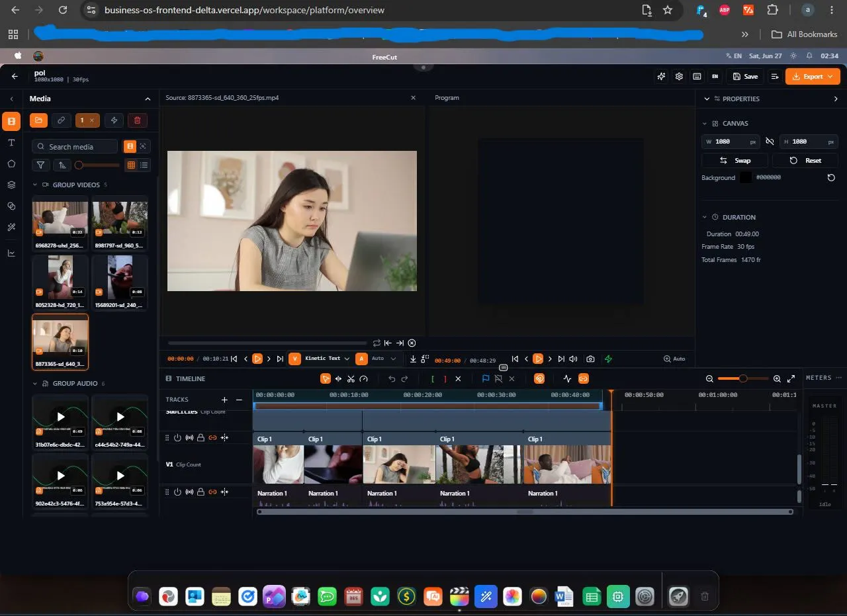Image resolution: width=847 pixels, height=616 pixels.
Task: Open the Kinetic Text dropdown
Action: (x=327, y=359)
